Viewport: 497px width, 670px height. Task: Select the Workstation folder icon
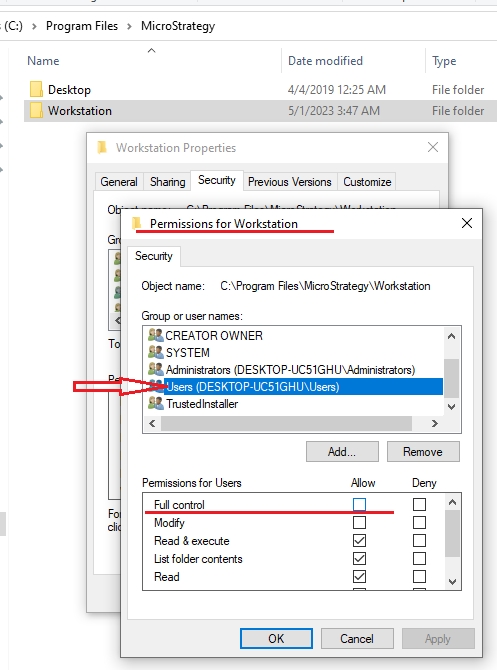[x=36, y=111]
